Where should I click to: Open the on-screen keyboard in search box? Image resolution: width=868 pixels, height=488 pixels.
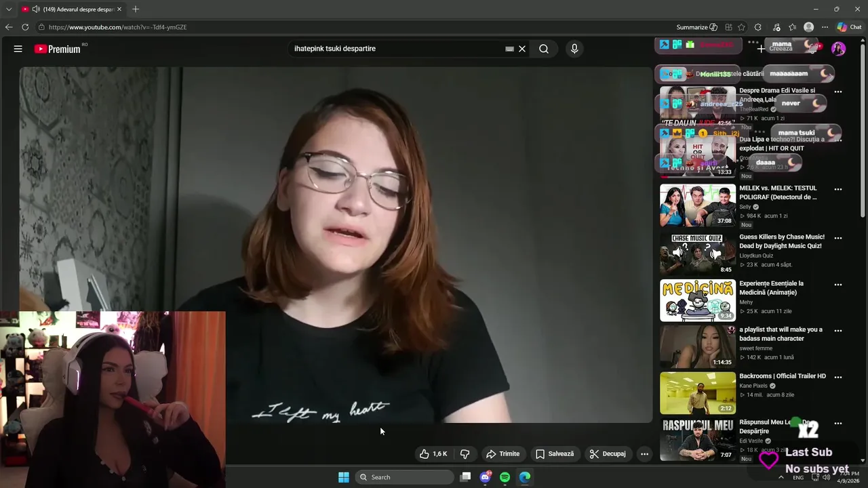click(x=509, y=49)
